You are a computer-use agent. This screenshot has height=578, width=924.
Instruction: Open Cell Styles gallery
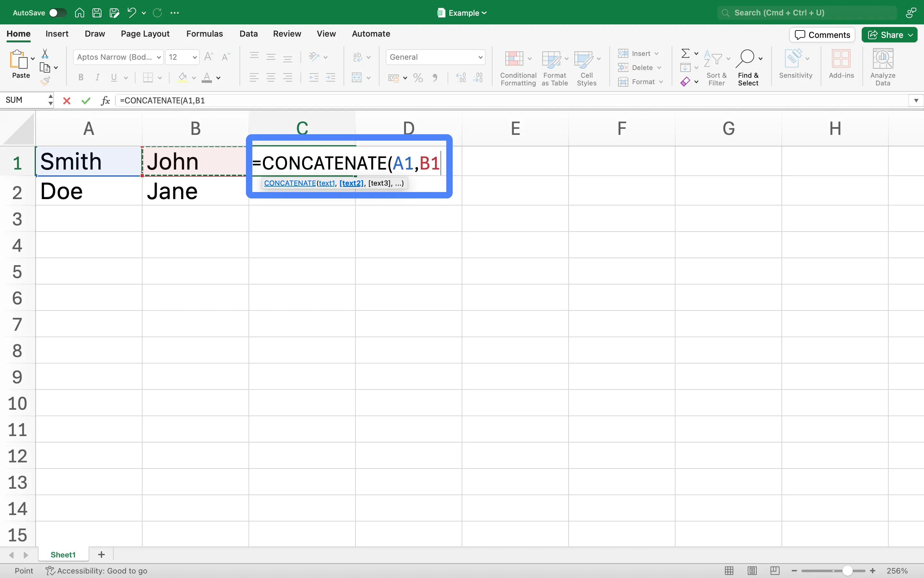coord(587,68)
